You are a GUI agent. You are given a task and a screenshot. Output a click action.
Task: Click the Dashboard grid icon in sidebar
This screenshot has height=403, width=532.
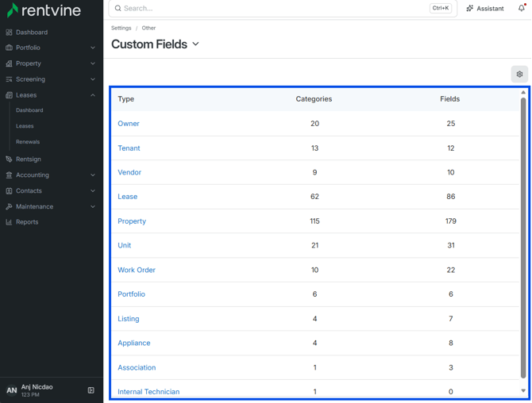pos(10,33)
